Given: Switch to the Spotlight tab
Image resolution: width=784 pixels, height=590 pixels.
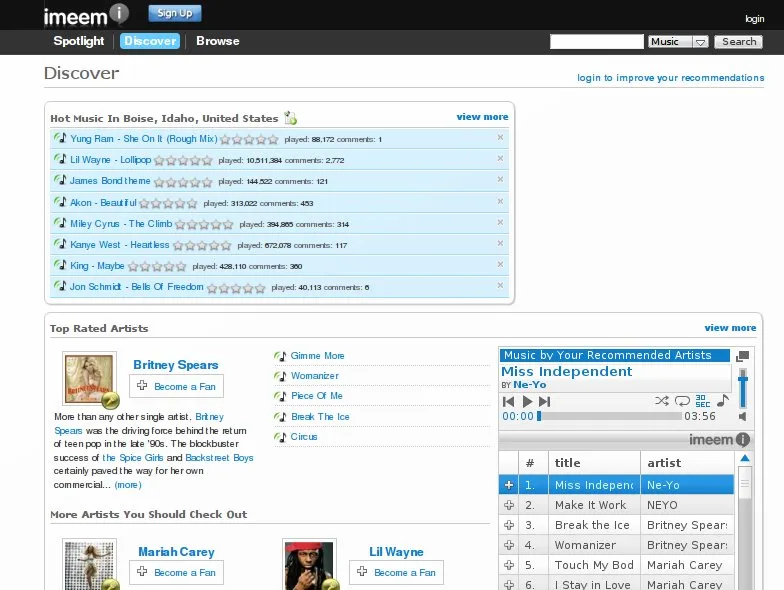Looking at the screenshot, I should click(78, 41).
